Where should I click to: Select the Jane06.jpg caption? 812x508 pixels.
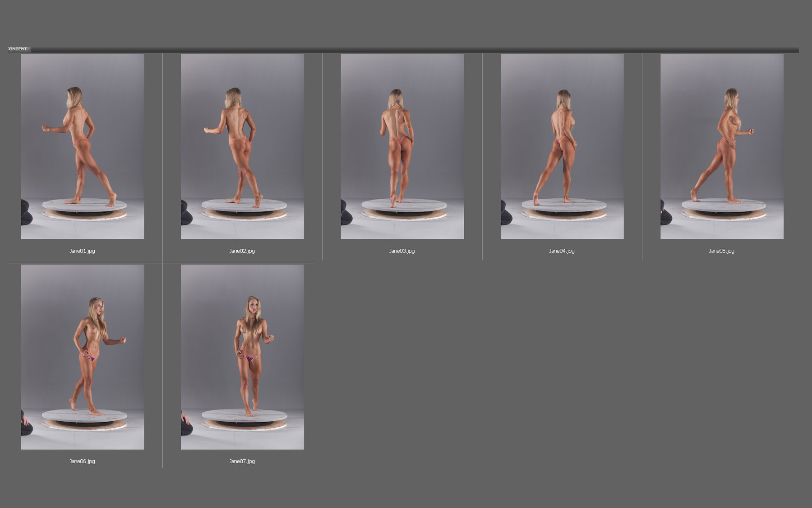tap(83, 461)
